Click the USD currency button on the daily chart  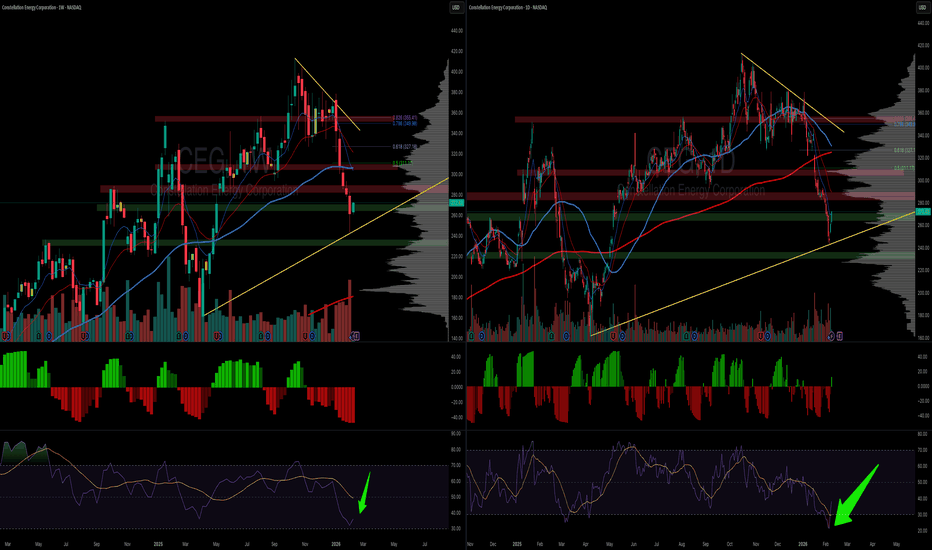click(922, 8)
